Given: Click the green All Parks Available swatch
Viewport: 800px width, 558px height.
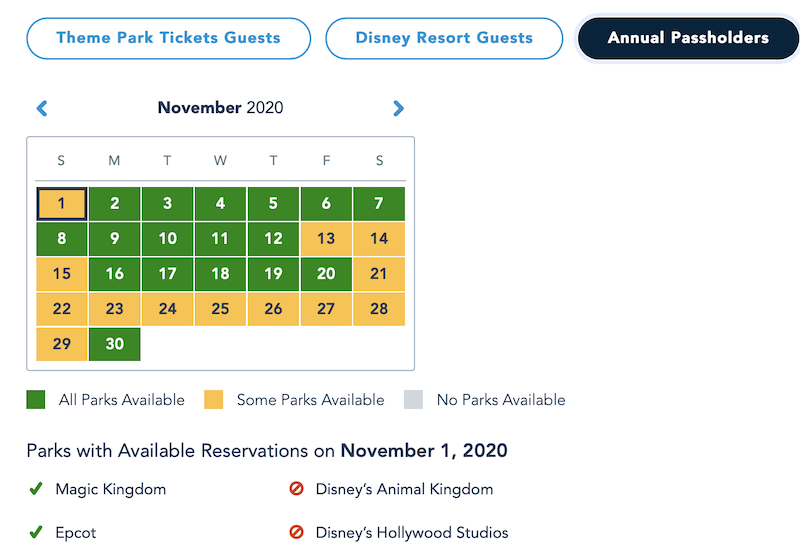Looking at the screenshot, I should pos(37,400).
